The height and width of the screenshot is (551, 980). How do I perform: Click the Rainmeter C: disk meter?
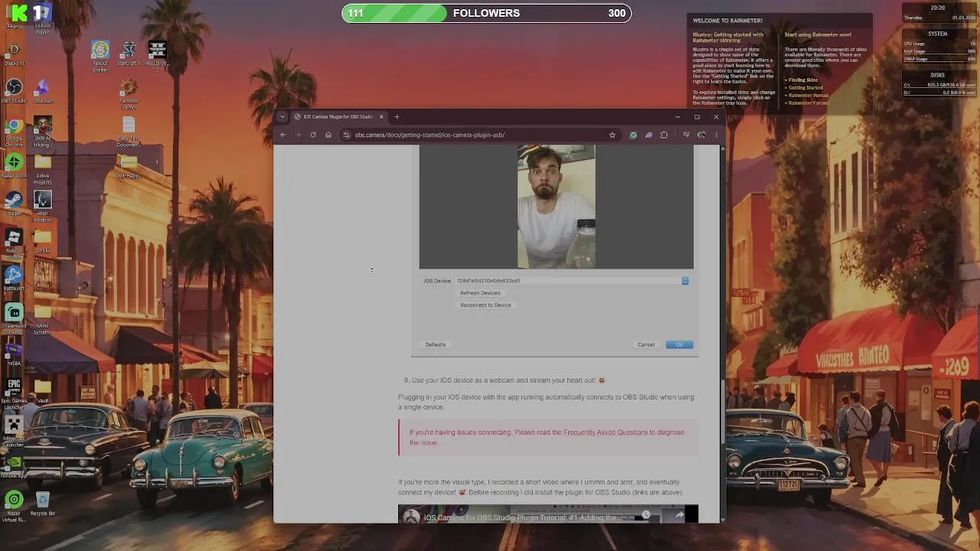pyautogui.click(x=939, y=85)
